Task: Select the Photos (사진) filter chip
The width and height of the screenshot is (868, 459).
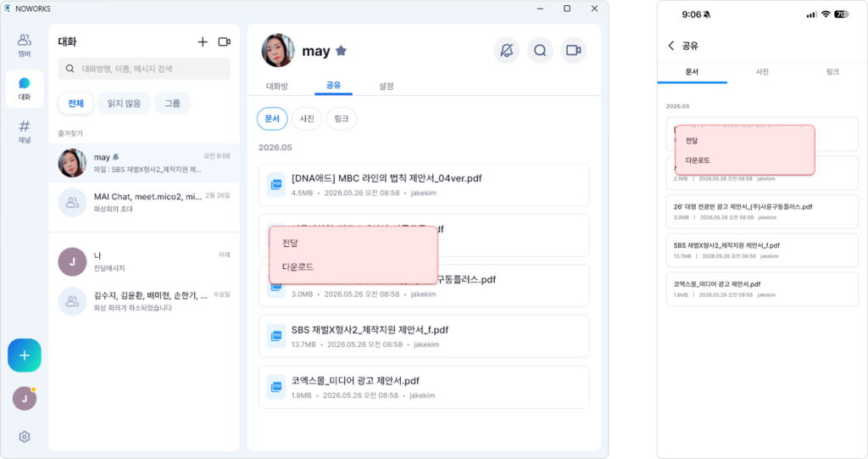Action: [x=307, y=119]
